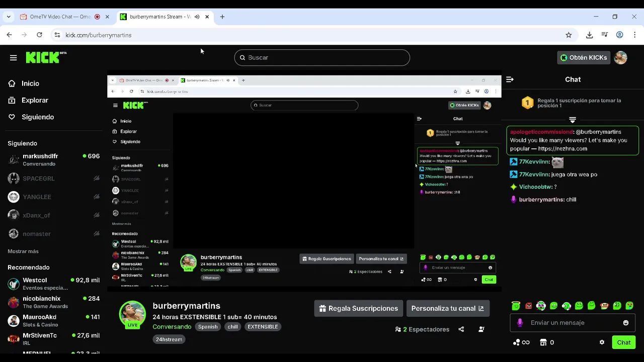Open the chat shop icon with 0
The height and width of the screenshot is (362, 644).
tap(547, 342)
